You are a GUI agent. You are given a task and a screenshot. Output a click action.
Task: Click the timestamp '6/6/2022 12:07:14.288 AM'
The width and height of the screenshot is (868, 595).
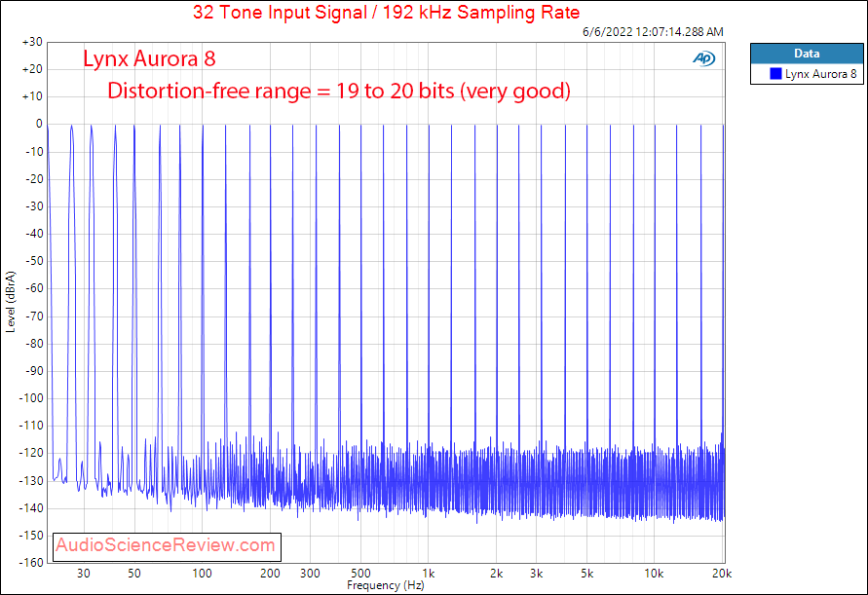click(653, 32)
